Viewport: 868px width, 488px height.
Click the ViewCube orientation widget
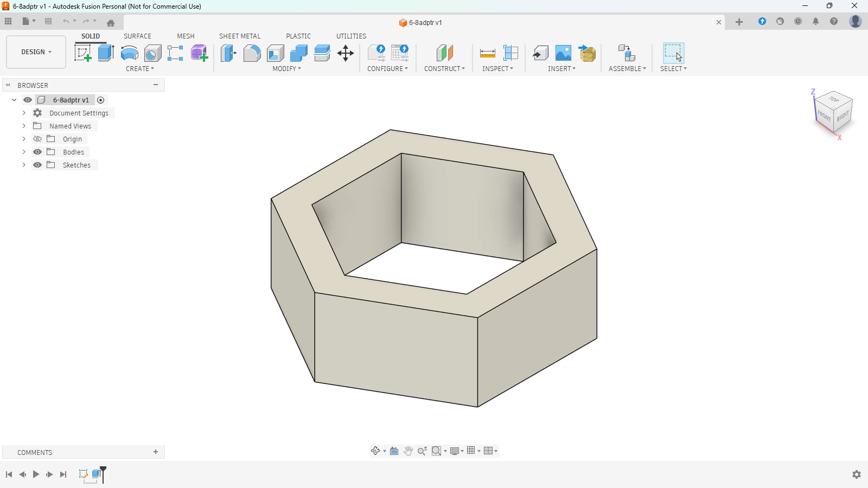click(x=834, y=112)
